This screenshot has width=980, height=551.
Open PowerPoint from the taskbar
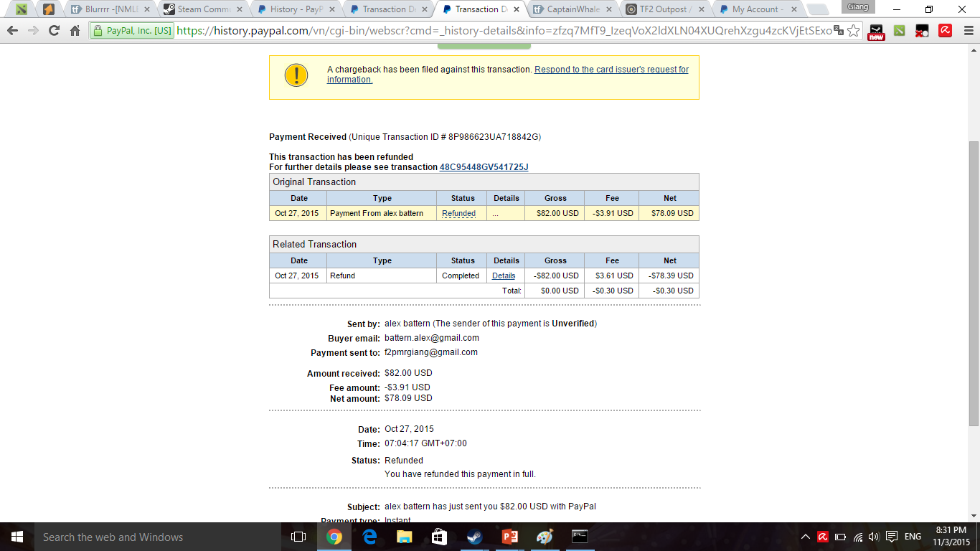509,537
